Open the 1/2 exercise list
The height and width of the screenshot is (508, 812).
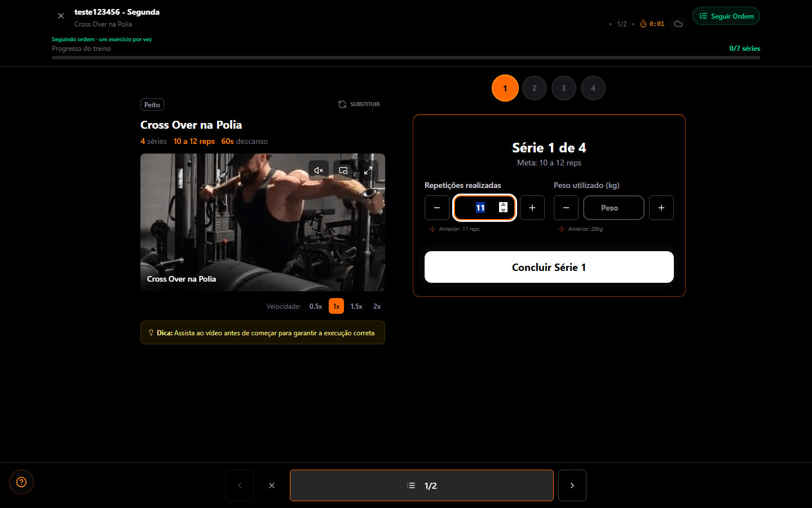tap(422, 485)
